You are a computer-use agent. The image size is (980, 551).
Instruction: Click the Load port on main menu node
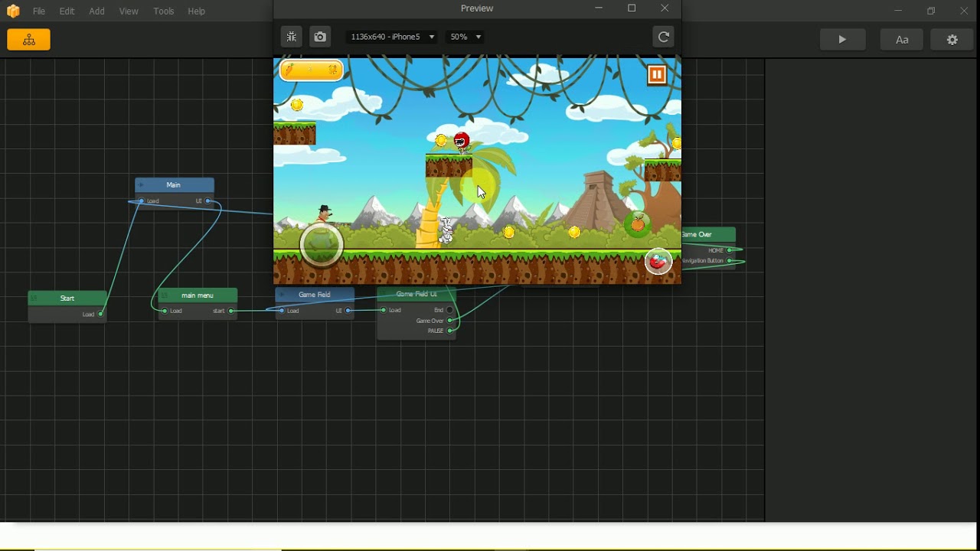coord(165,311)
